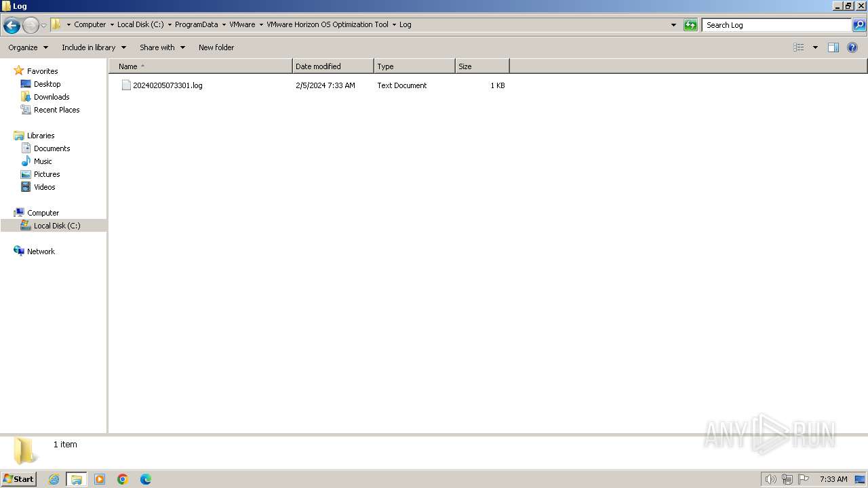The height and width of the screenshot is (488, 868).
Task: Select the 20240205073301.log file
Action: coord(167,85)
